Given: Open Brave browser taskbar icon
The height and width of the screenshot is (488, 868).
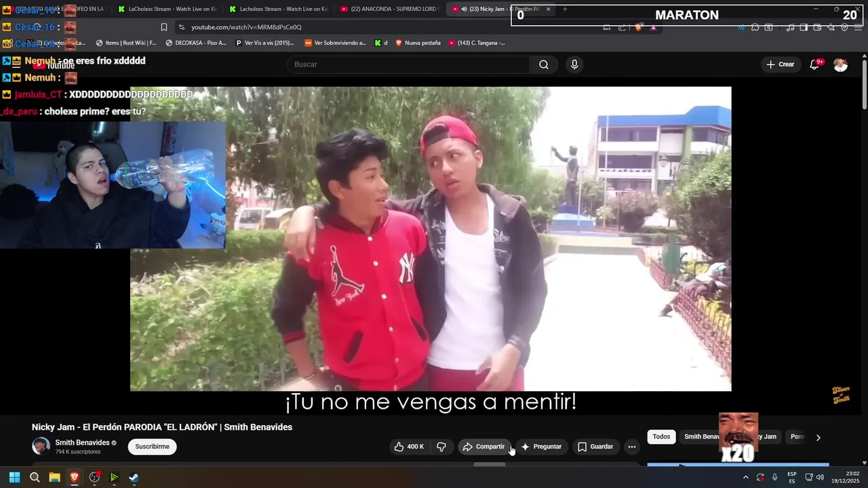Looking at the screenshot, I should pos(75,477).
